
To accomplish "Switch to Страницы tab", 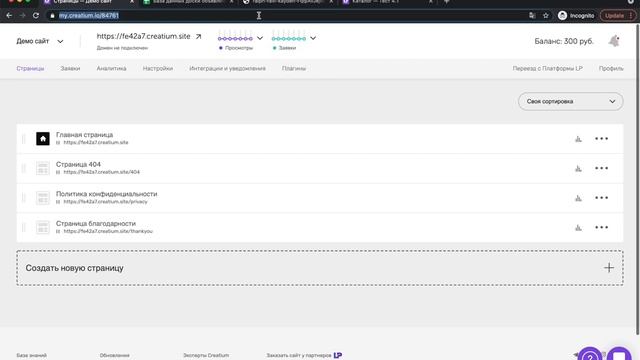I will point(30,69).
